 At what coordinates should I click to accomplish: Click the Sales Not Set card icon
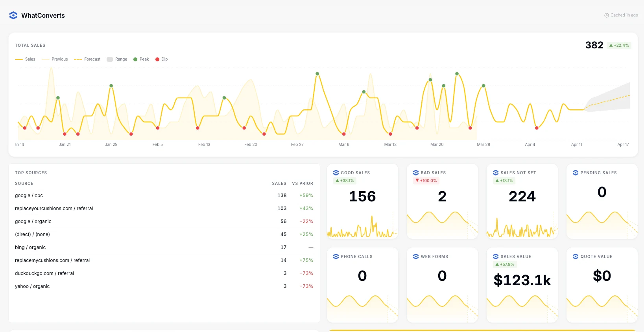point(496,173)
